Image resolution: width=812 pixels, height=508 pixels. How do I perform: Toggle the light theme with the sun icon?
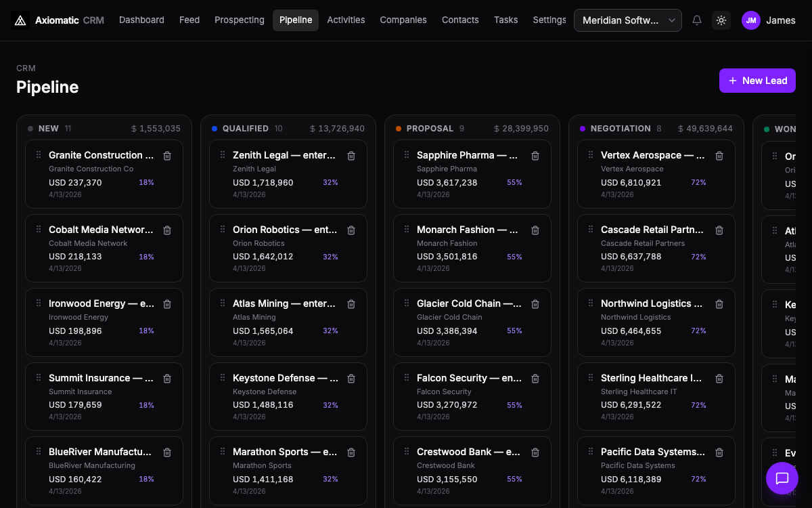coord(721,20)
